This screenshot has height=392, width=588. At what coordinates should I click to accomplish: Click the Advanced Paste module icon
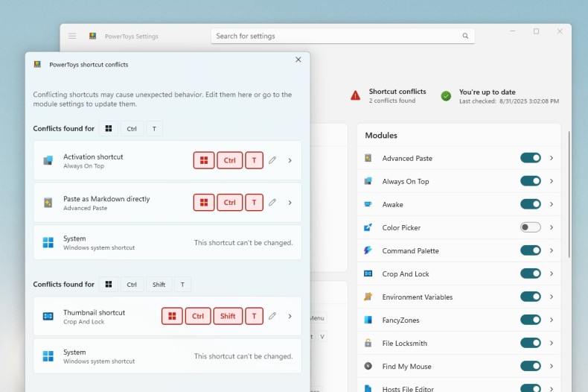368,158
